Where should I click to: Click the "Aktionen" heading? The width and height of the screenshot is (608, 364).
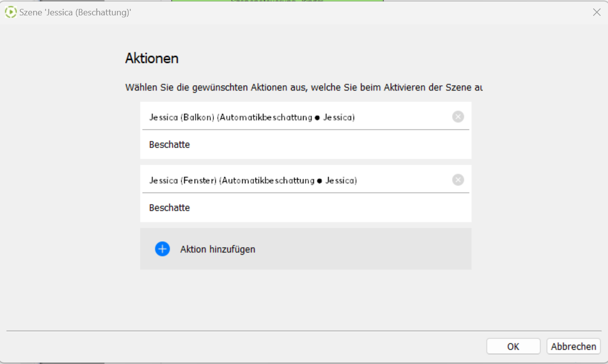152,58
